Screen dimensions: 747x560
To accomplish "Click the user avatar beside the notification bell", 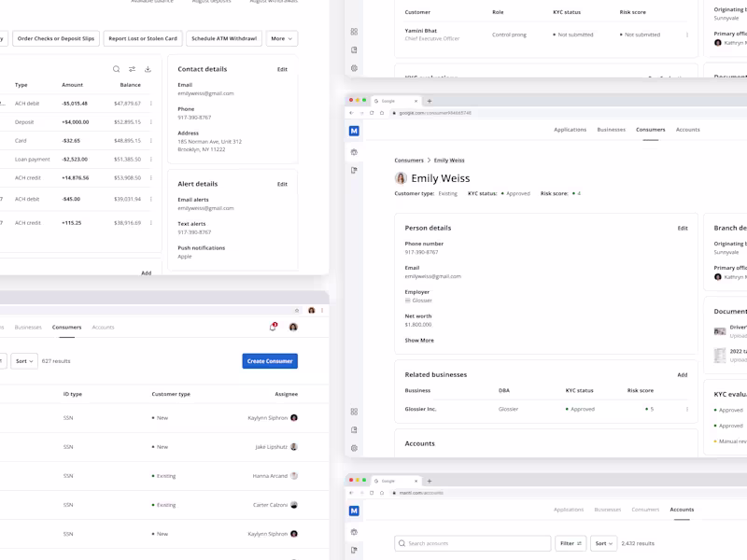I will (293, 327).
